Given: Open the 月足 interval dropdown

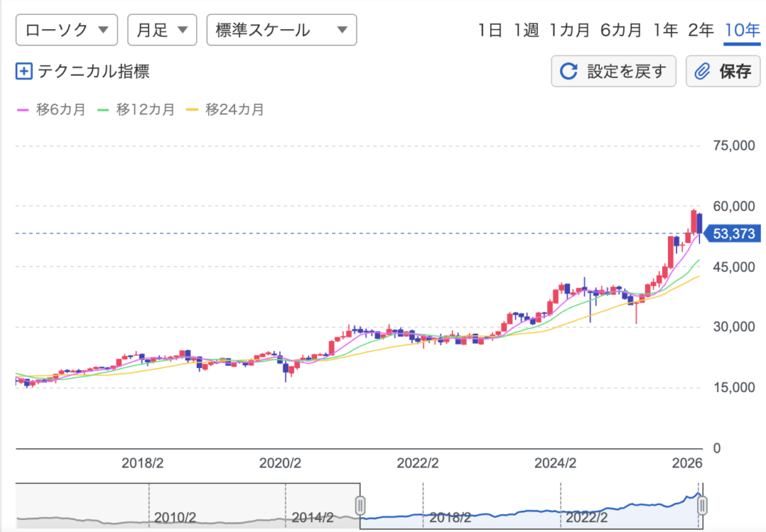Looking at the screenshot, I should coord(162,30).
